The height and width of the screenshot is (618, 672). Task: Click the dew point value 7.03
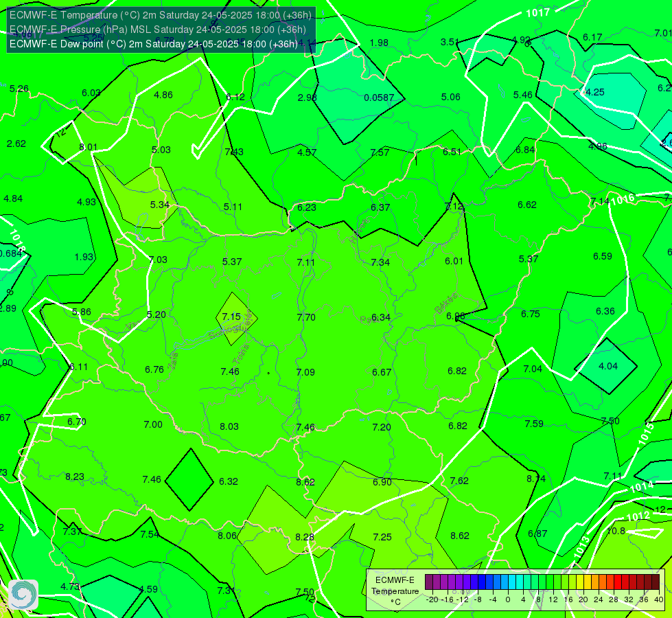pyautogui.click(x=158, y=260)
